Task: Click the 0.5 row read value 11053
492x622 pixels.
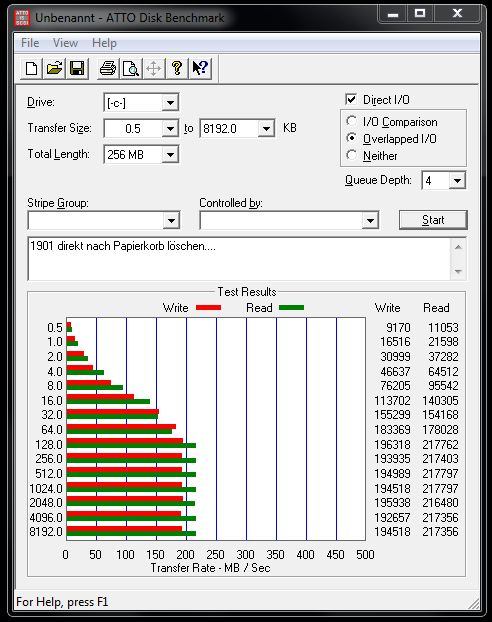Action: pos(443,328)
